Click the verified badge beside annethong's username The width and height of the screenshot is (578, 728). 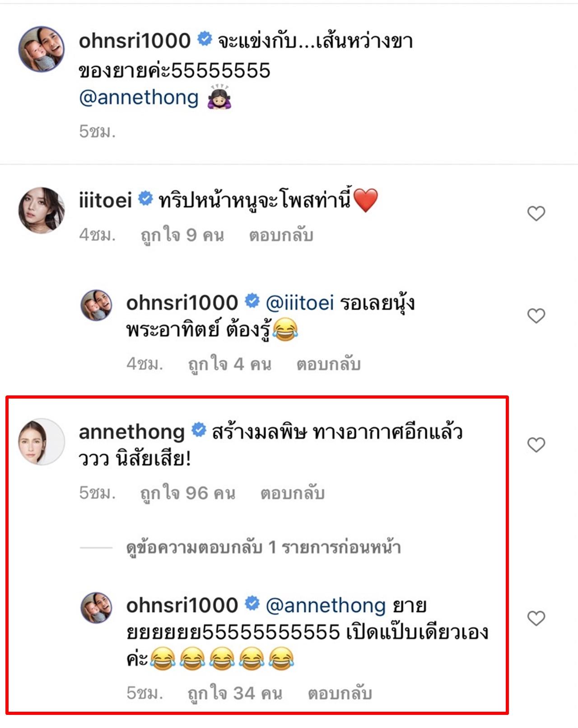199,430
